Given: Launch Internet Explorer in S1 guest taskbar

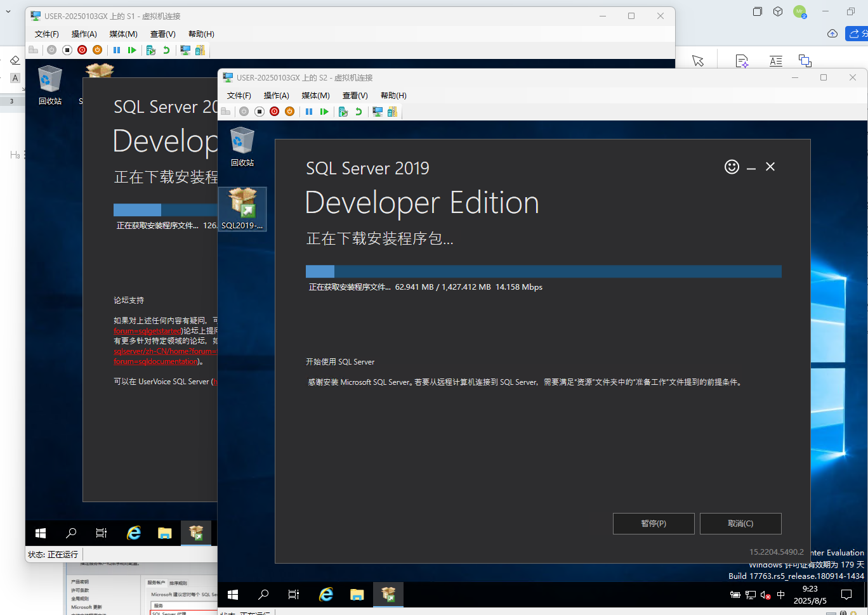Looking at the screenshot, I should click(x=134, y=533).
